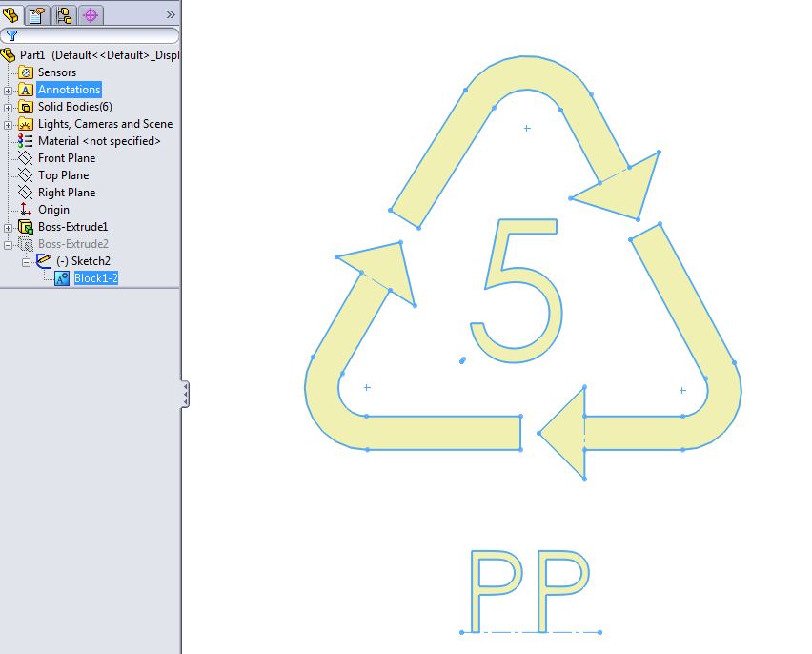Select Origin in the tree
This screenshot has width=812, height=654.
54,210
